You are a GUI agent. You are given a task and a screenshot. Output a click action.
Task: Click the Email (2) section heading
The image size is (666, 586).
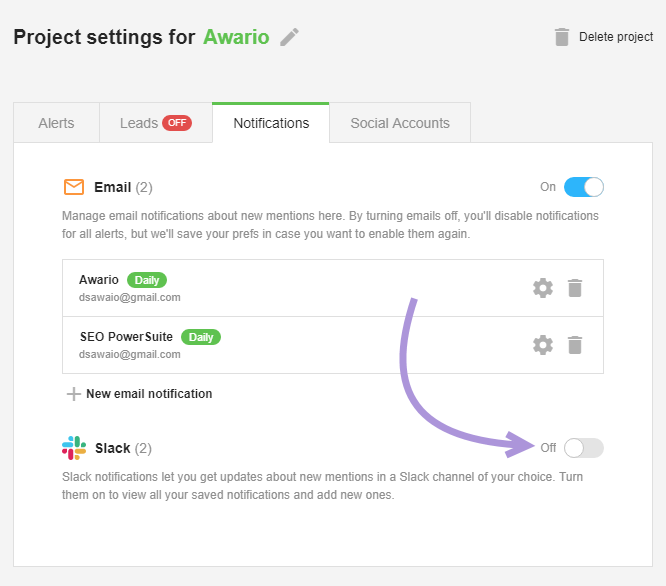coord(123,187)
